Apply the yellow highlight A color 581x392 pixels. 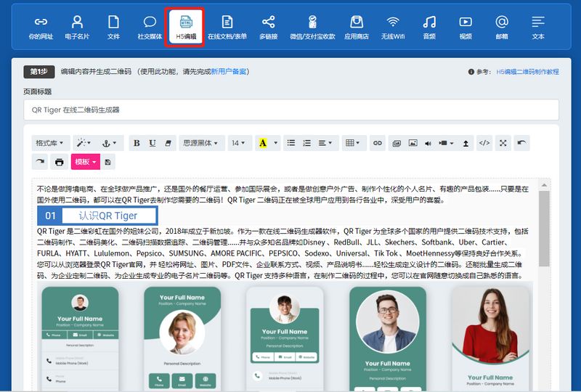[263, 143]
